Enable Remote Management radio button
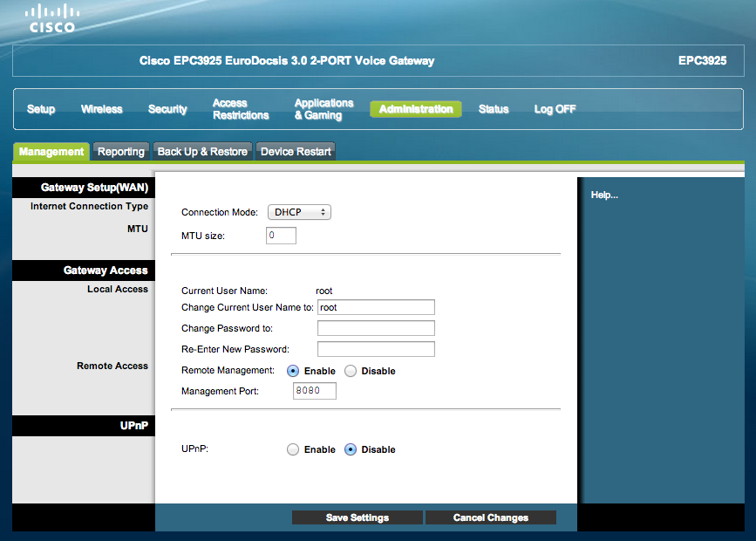This screenshot has height=541, width=756. pos(293,371)
